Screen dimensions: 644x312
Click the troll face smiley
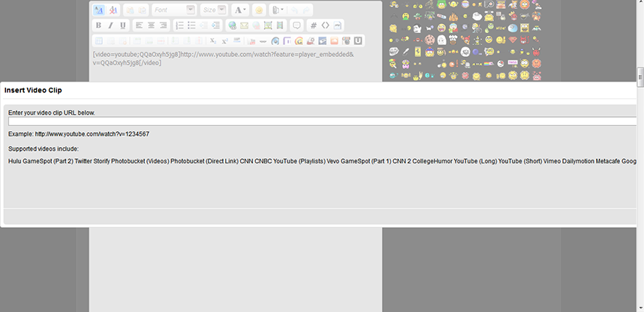pyautogui.click(x=394, y=51)
